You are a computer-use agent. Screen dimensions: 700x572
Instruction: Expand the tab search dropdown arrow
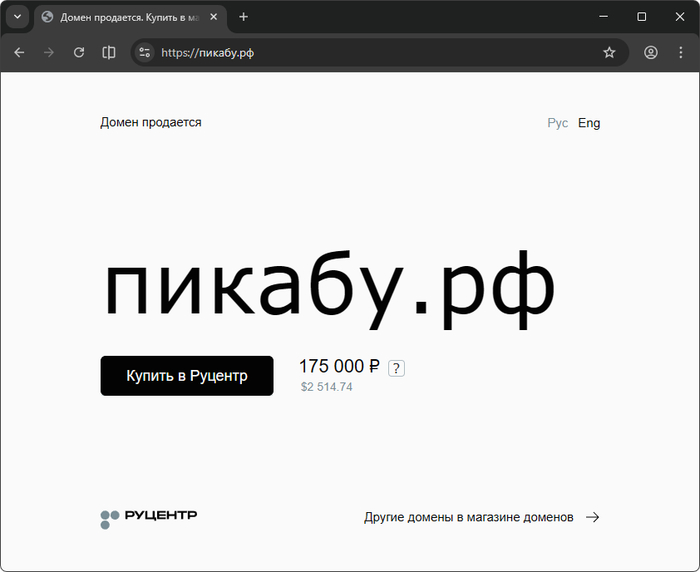[x=17, y=17]
